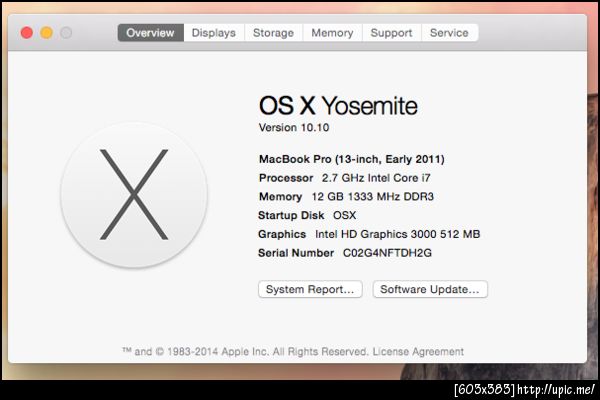This screenshot has width=600, height=400.
Task: Click the System Report... button
Action: coord(310,289)
